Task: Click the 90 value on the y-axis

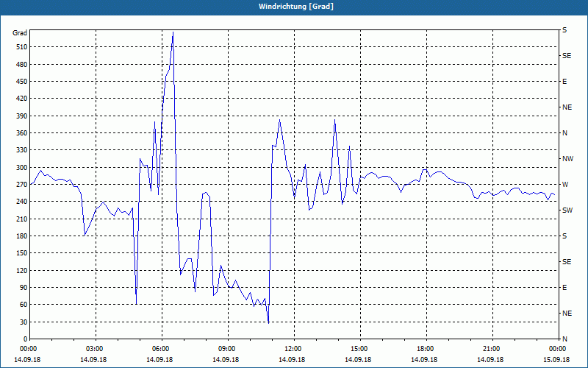Action: [24, 288]
